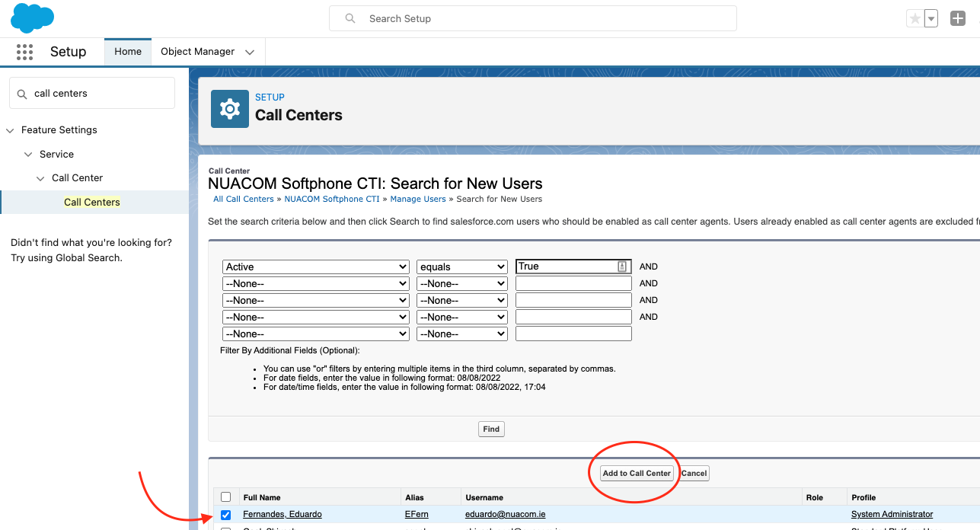Screen dimensions: 980x530
Task: Open the operator dropdown in the third filter row
Action: click(462, 301)
